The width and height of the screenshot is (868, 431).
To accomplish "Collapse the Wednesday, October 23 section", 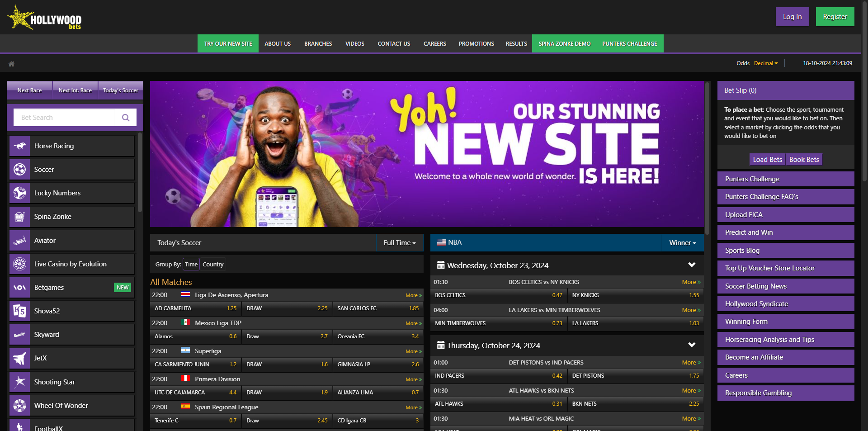I will pos(692,265).
